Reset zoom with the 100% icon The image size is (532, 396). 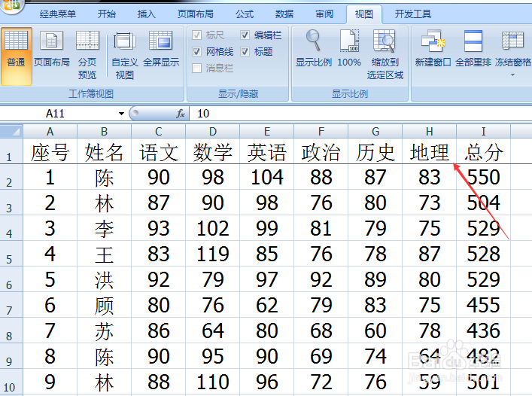point(349,41)
